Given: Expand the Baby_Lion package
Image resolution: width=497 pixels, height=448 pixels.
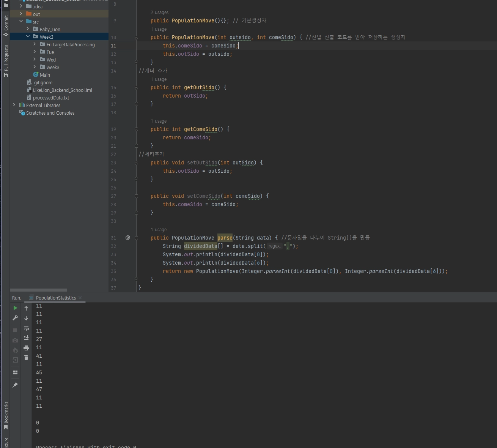Looking at the screenshot, I should (x=28, y=29).
